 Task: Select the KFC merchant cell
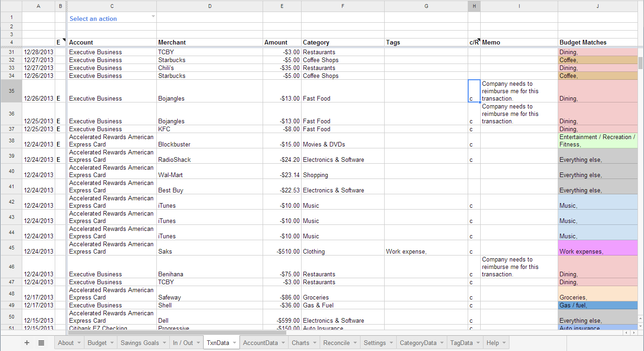(210, 129)
